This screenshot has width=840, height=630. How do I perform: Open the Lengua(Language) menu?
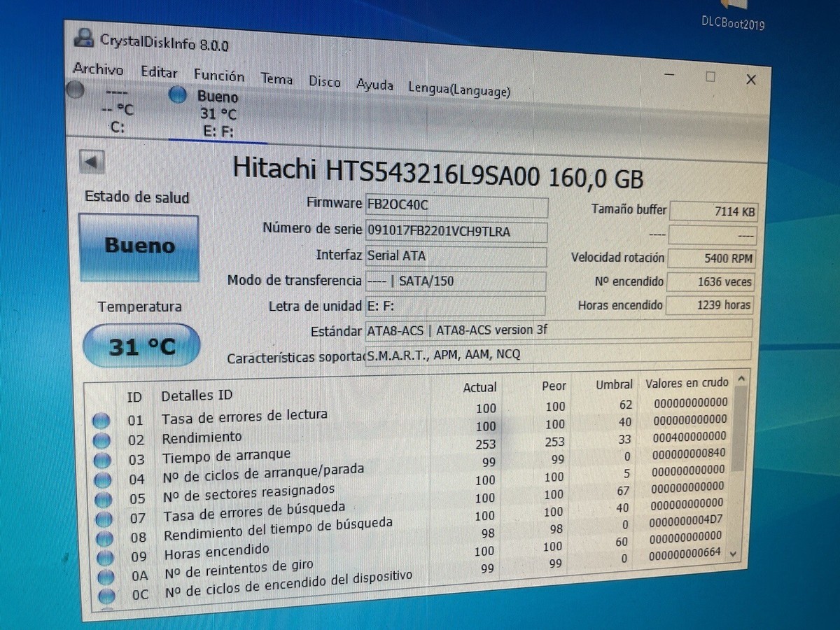[459, 90]
